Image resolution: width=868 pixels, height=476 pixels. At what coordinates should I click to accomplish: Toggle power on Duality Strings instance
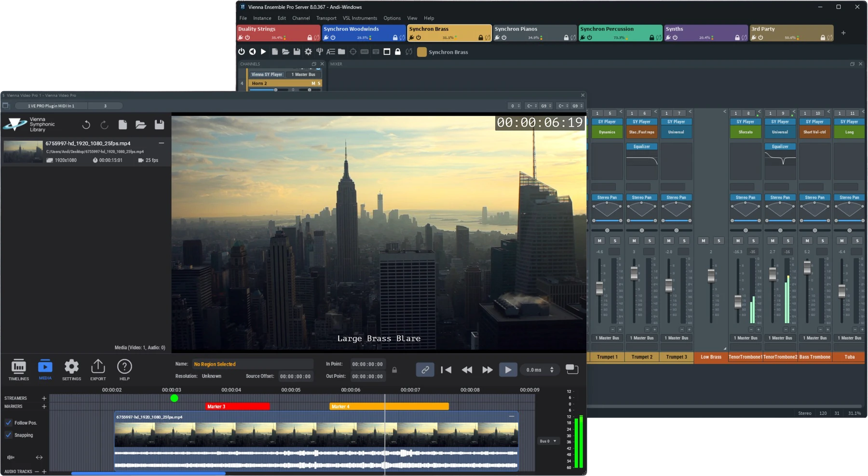point(247,38)
